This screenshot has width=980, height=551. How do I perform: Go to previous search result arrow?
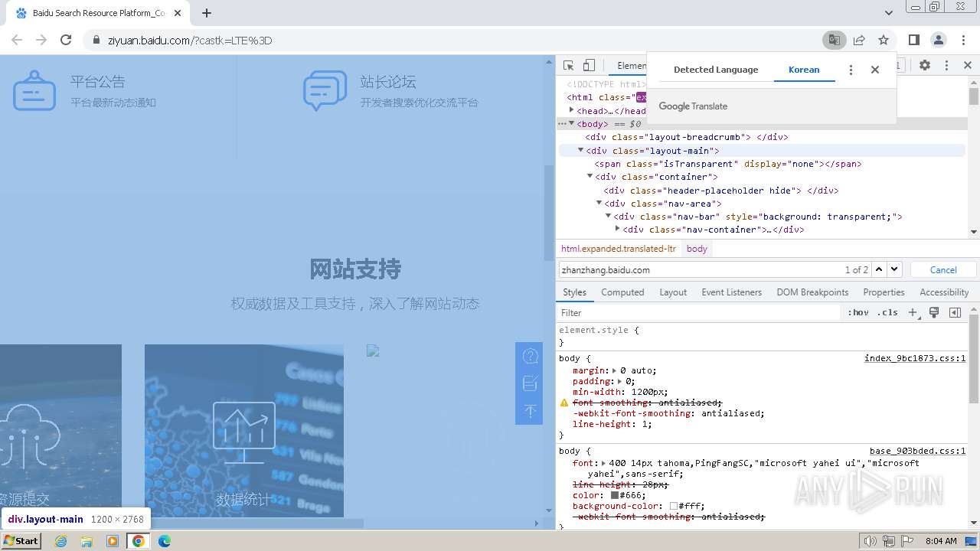[x=879, y=269]
